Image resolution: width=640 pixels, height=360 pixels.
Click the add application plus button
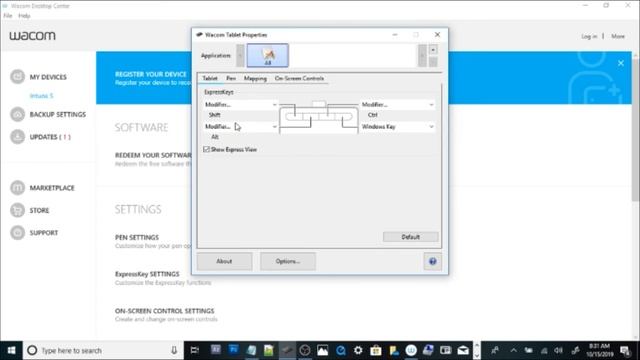433,50
